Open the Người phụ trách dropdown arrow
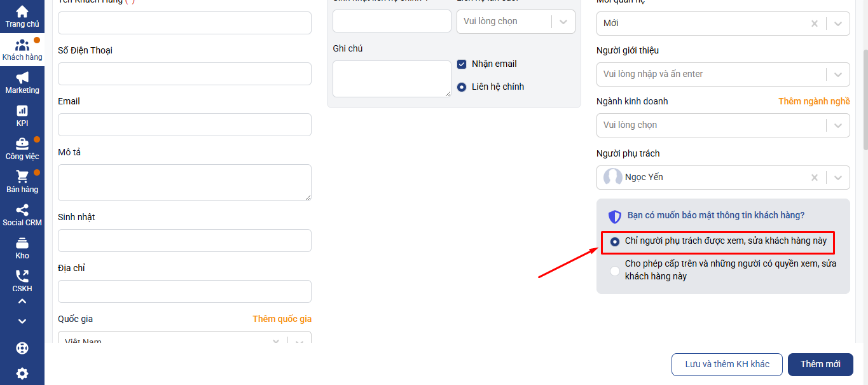The height and width of the screenshot is (385, 868). (838, 178)
